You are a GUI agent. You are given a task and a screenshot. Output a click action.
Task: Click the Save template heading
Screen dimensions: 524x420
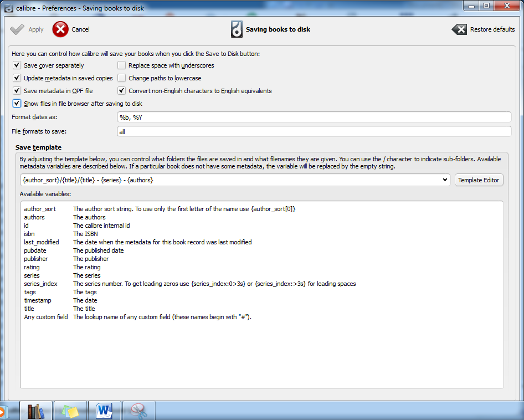[38, 147]
